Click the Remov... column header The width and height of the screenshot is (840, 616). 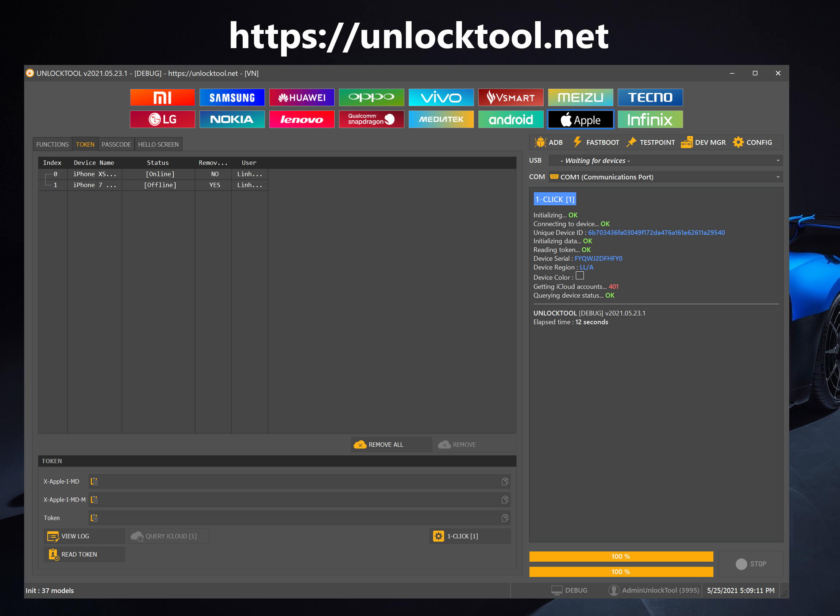pyautogui.click(x=213, y=163)
